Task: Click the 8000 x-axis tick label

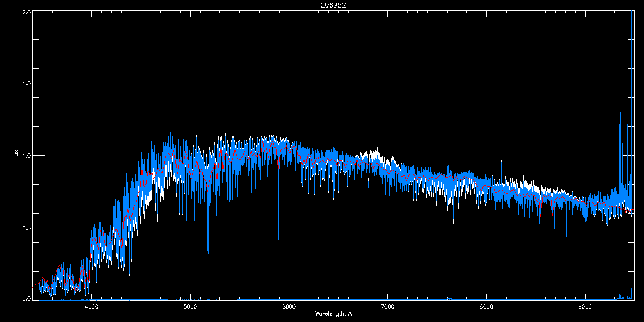Action: (486, 307)
